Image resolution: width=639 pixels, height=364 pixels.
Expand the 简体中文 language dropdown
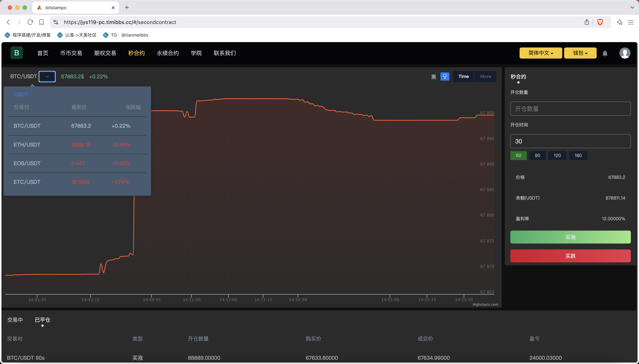tap(540, 53)
